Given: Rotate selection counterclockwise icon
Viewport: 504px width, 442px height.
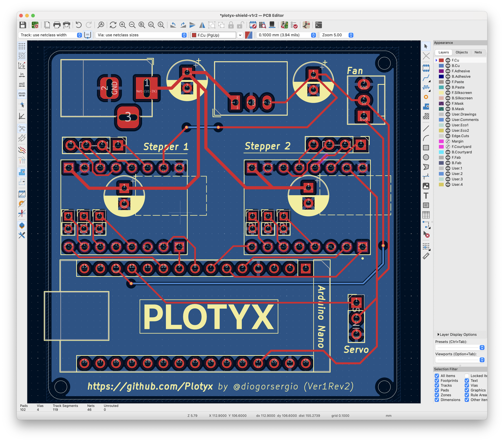Looking at the screenshot, I should click(x=173, y=25).
